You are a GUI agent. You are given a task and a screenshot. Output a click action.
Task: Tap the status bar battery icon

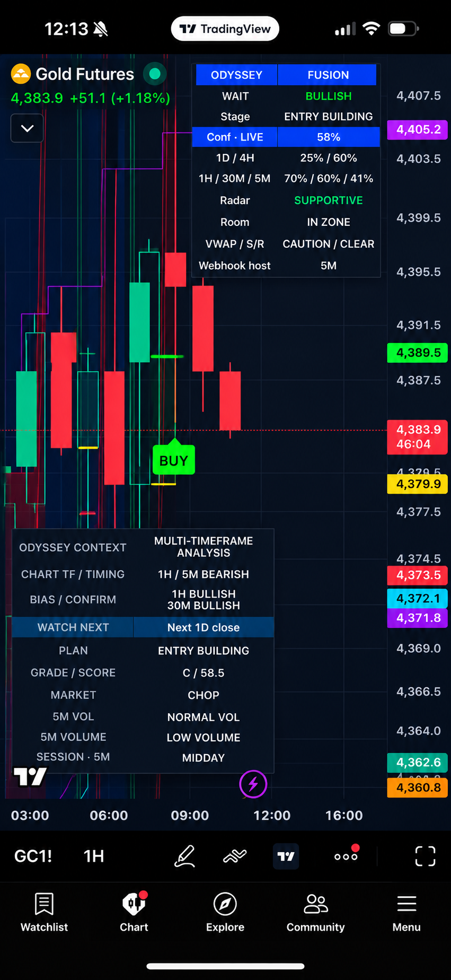[404, 29]
